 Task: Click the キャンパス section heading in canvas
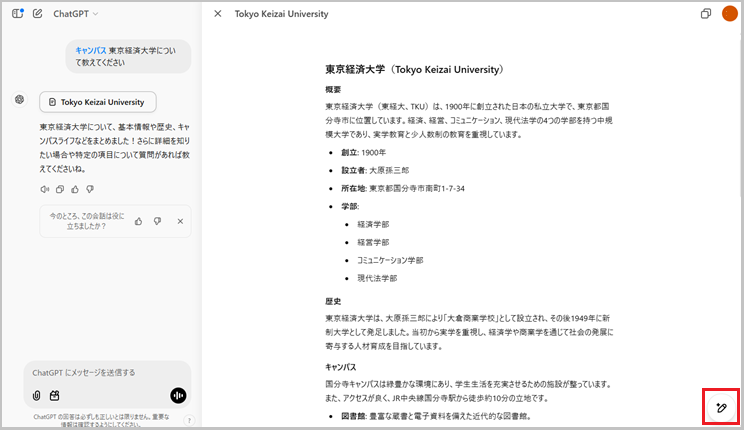click(341, 367)
